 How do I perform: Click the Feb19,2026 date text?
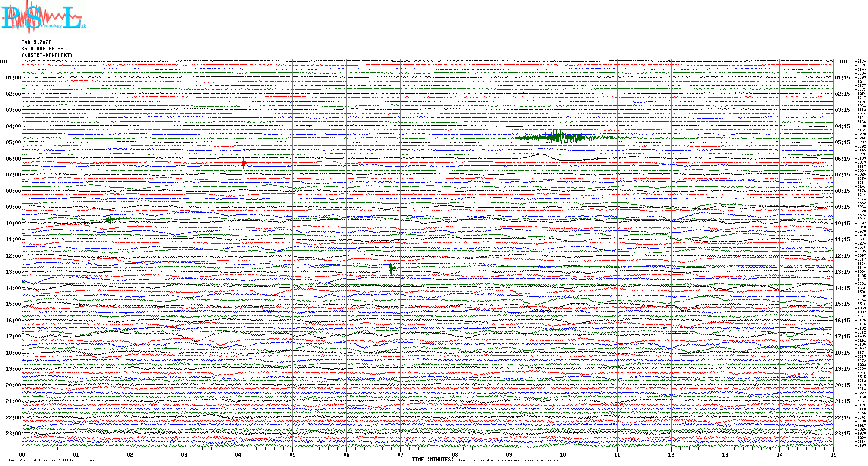pos(36,42)
